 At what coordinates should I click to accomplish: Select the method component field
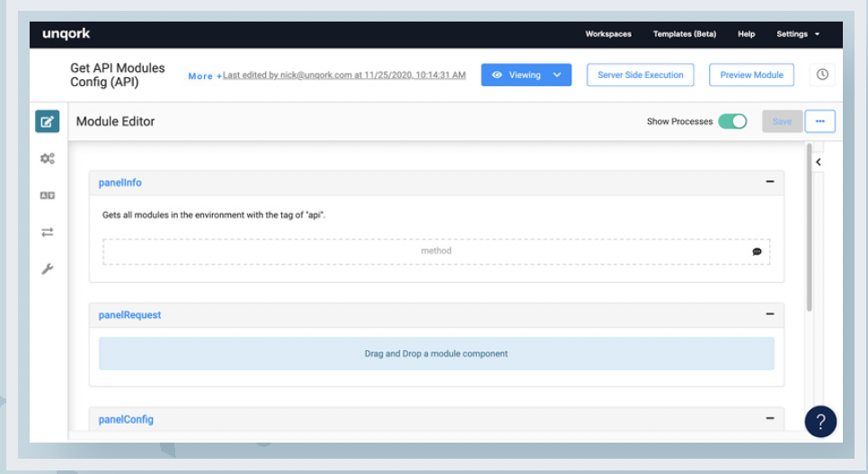[436, 251]
